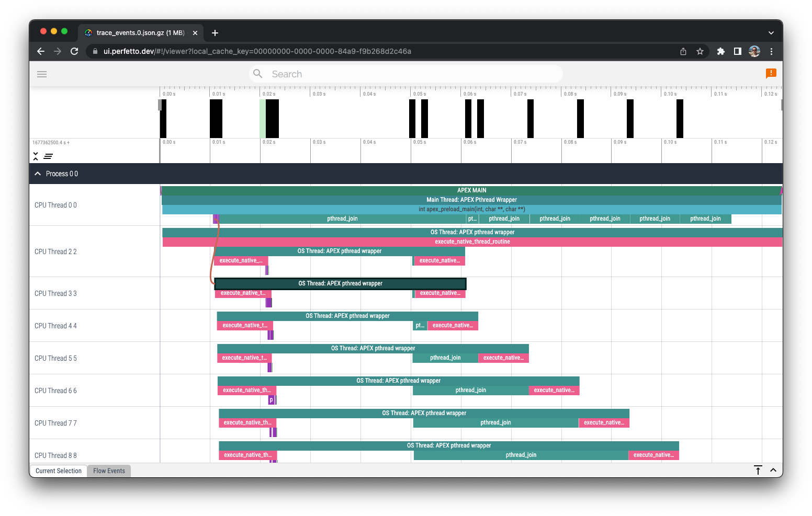812x516 pixels.
Task: Click the track filter lines icon
Action: coord(48,156)
